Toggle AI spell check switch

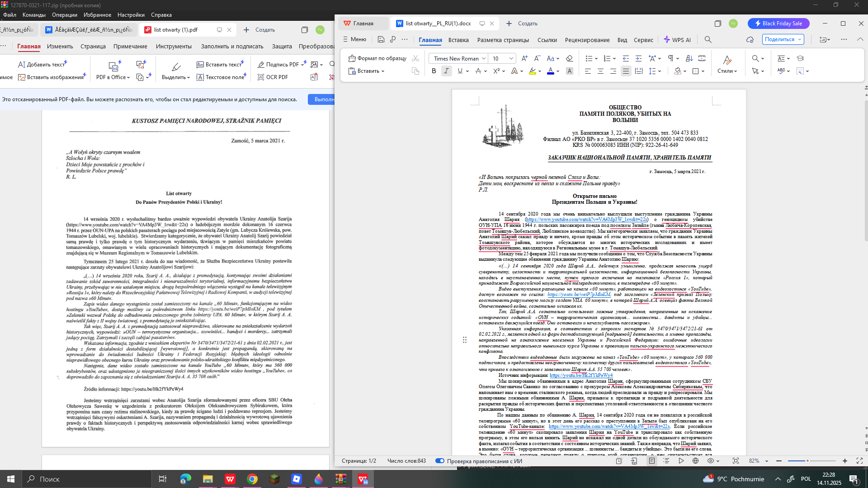click(x=439, y=461)
